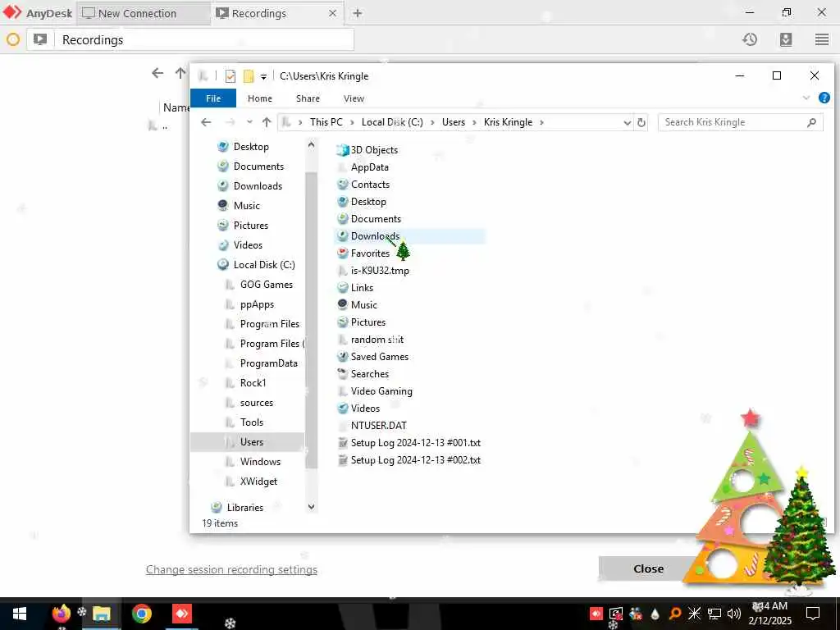
Task: Click This PC breadcrumb segment
Action: [x=326, y=122]
